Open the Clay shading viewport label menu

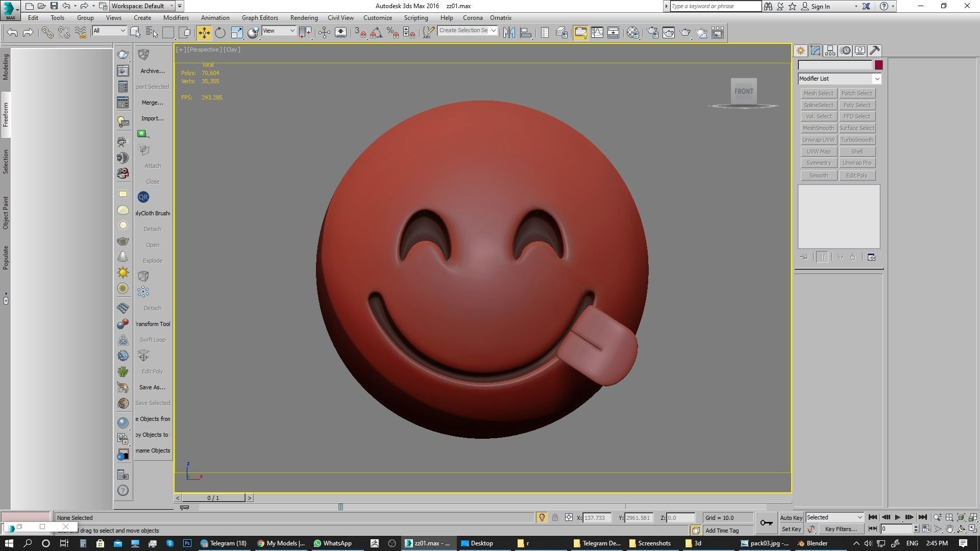click(232, 49)
